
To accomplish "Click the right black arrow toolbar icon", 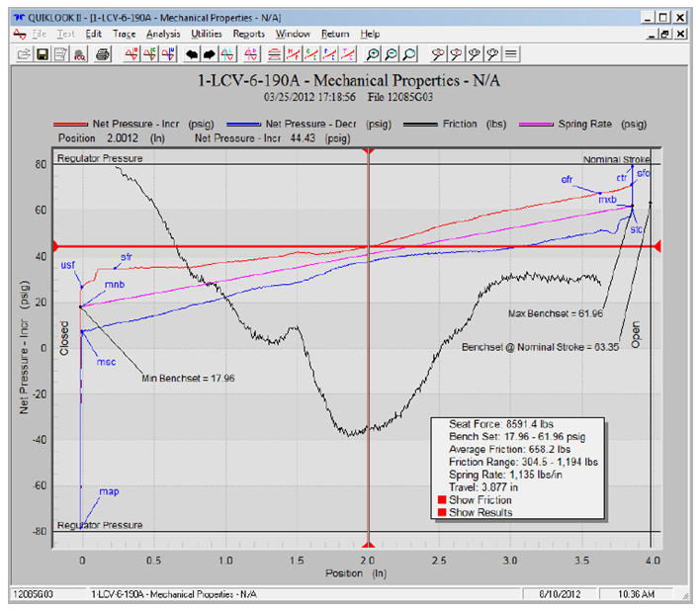I will (210, 54).
